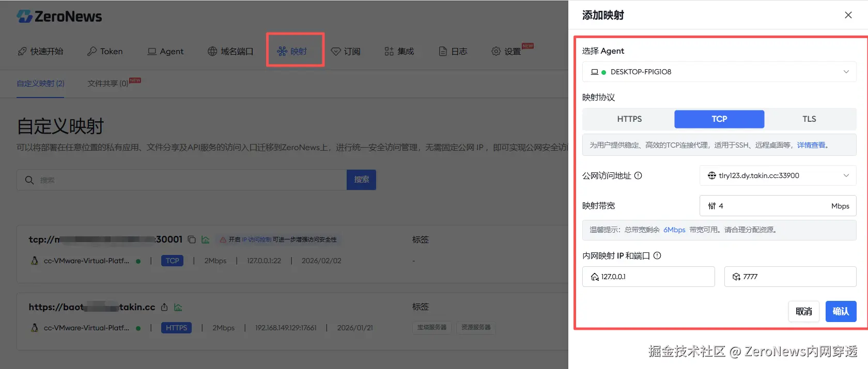Open the 订阅 nav item
868x369 pixels.
pyautogui.click(x=346, y=51)
